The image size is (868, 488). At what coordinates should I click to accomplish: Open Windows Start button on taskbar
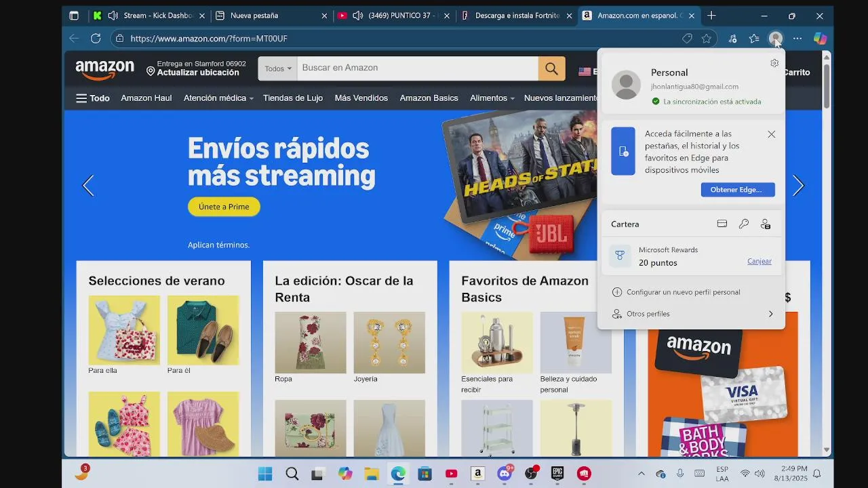point(265,474)
